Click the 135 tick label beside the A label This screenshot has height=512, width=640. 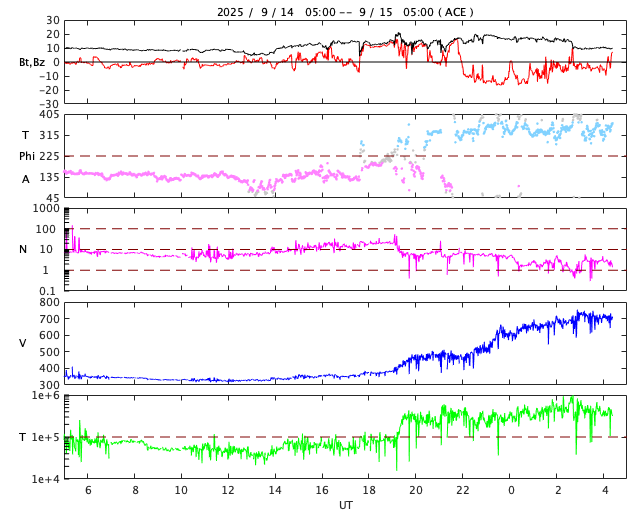(49, 177)
